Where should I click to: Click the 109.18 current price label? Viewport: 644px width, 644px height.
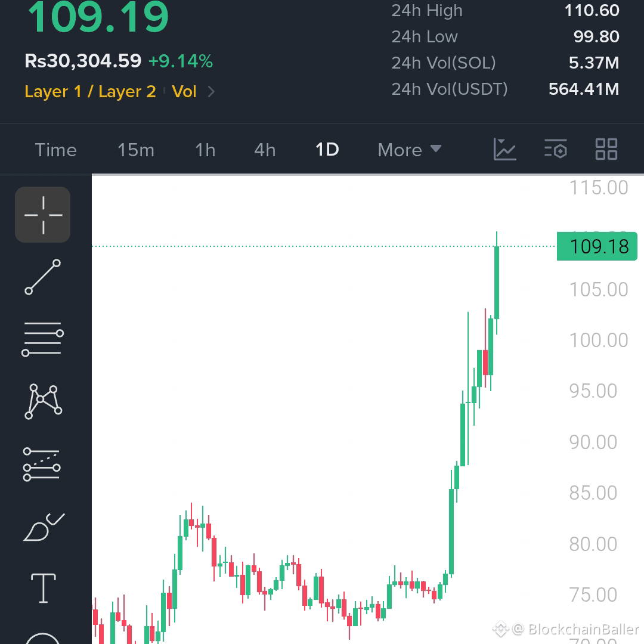[x=597, y=246]
